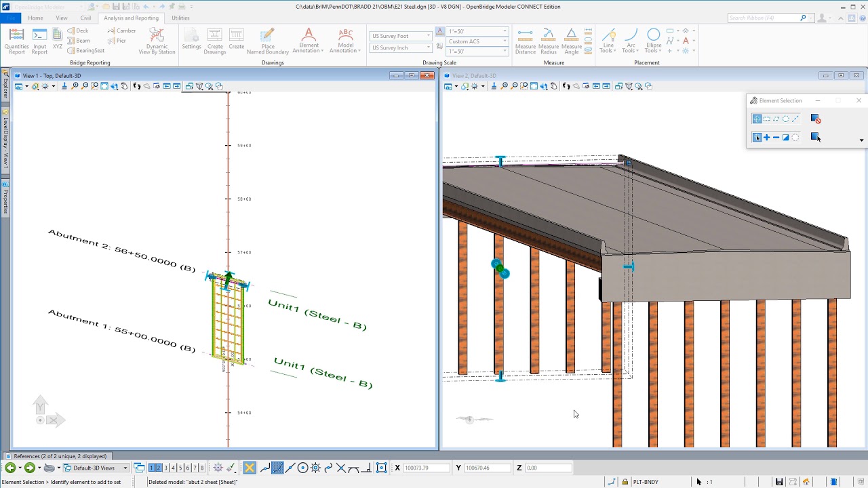
Task: Select the Measure Angle tool
Action: (x=572, y=41)
